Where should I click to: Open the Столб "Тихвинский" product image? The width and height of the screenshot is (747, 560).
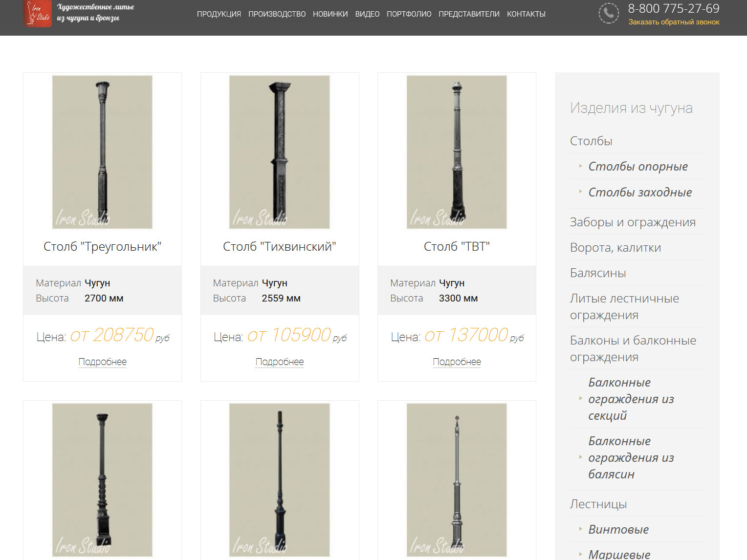(280, 152)
